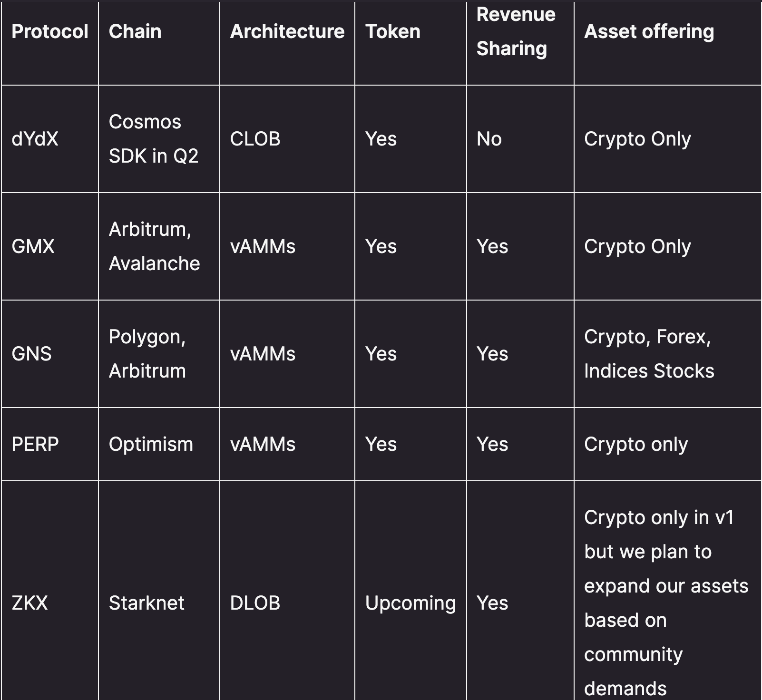Select the Cosmos SDK in Q2 cell
This screenshot has height=700, width=762.
(154, 139)
